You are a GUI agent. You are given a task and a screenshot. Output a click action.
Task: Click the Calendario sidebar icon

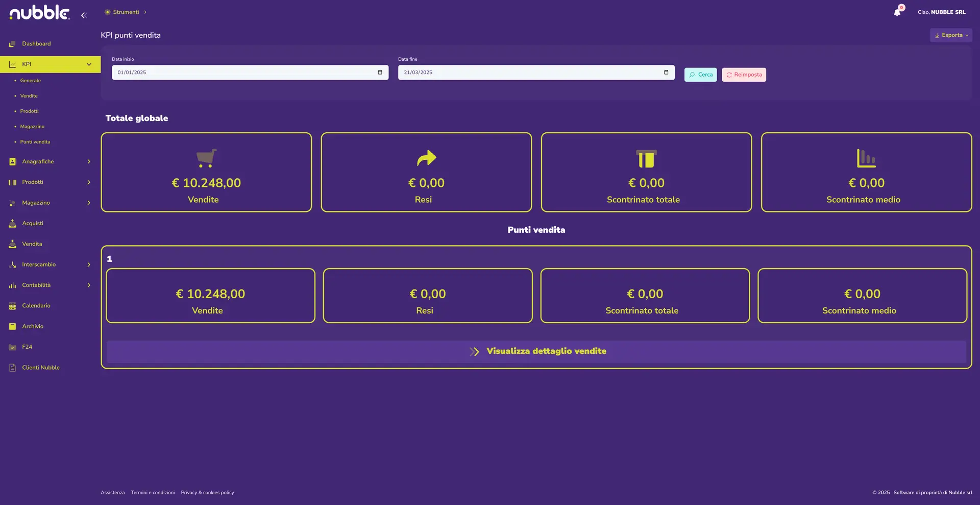pos(12,306)
